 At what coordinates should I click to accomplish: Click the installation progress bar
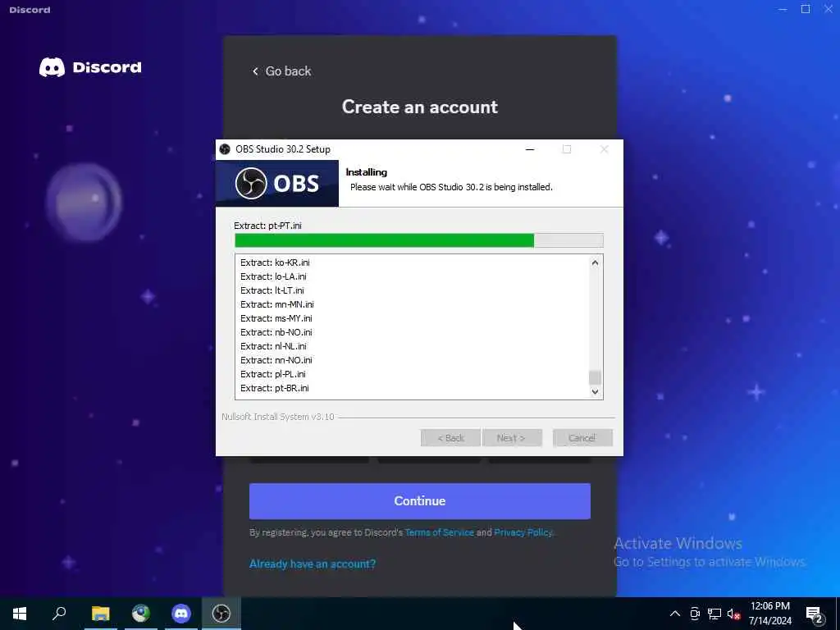click(x=419, y=240)
